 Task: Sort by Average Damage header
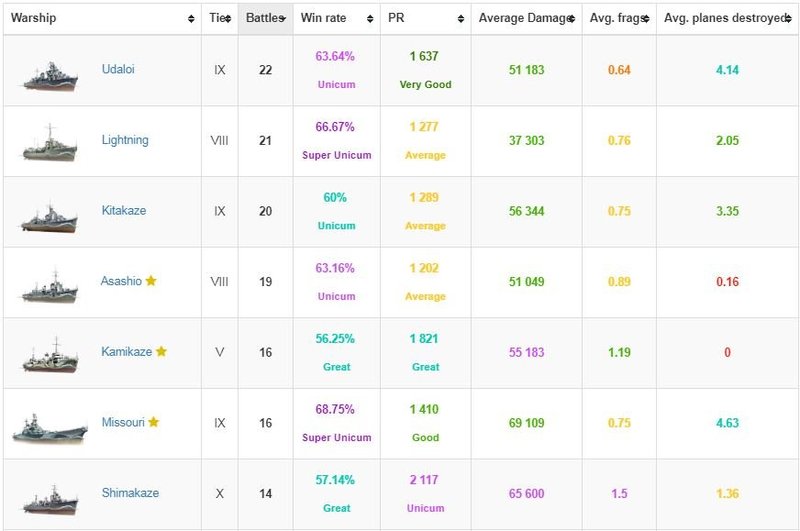click(x=526, y=19)
